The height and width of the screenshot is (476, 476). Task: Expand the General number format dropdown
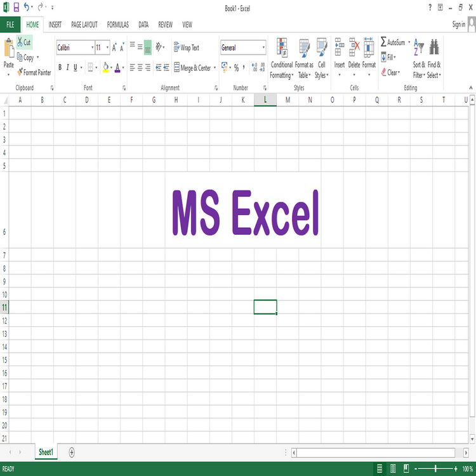pyautogui.click(x=263, y=48)
